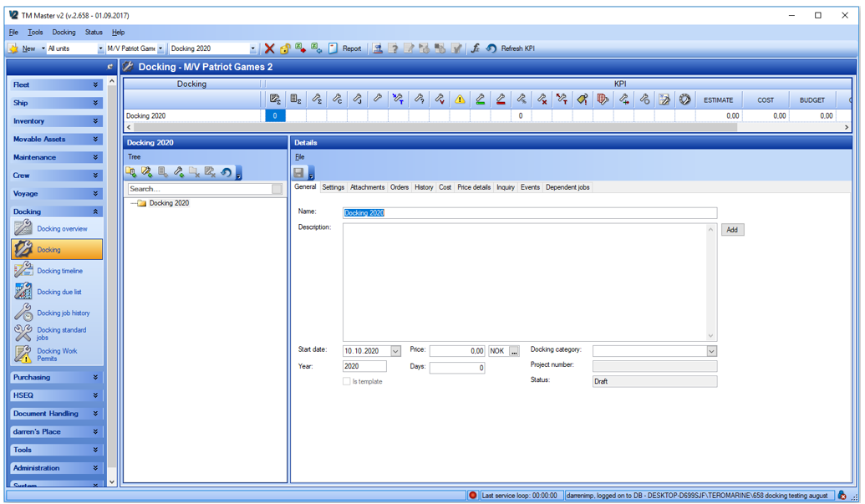Click the tree Search input field
This screenshot has width=865, height=504.
[200, 189]
